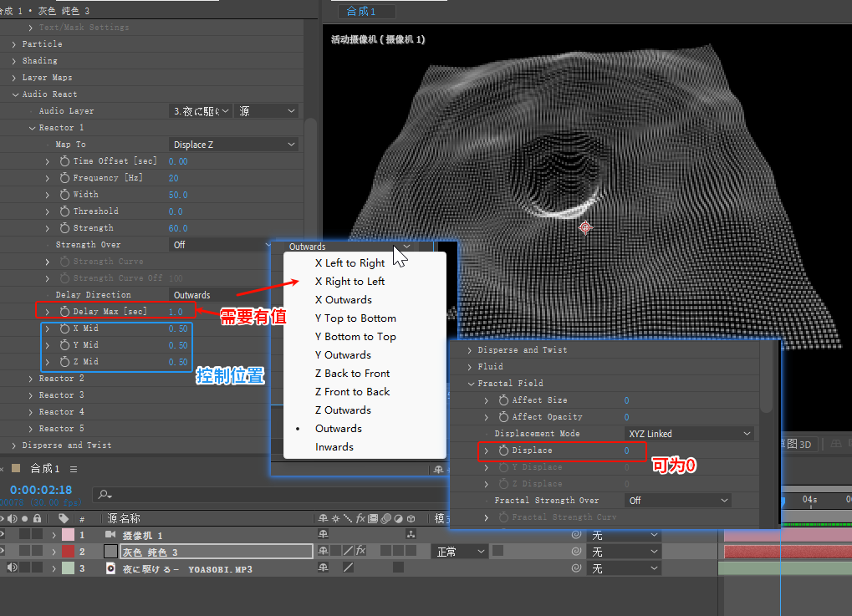The height and width of the screenshot is (616, 852).
Task: Click the Strength value 60.0
Action: [x=178, y=228]
